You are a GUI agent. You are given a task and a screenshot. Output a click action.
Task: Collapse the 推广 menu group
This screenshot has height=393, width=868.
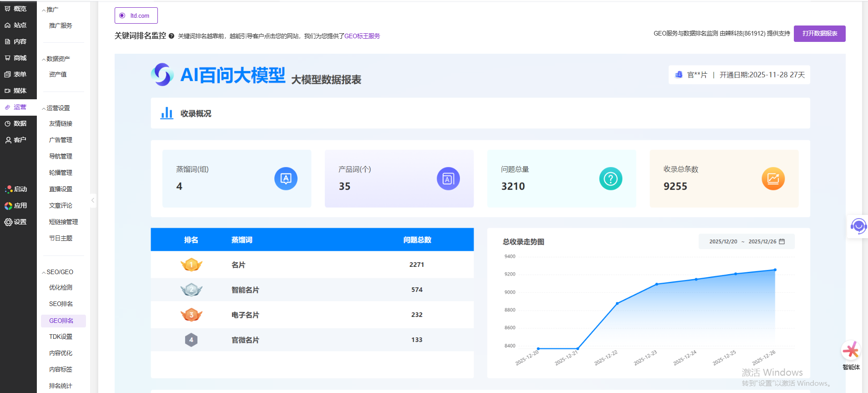tap(50, 10)
